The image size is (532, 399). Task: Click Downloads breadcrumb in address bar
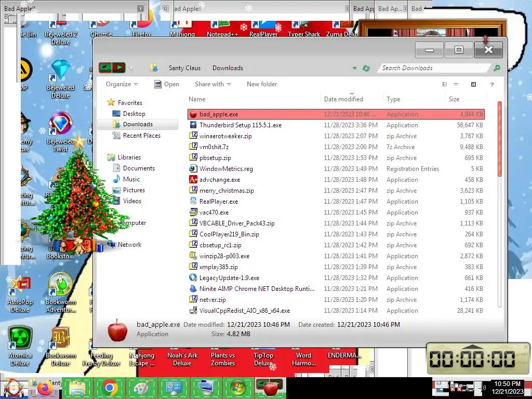pyautogui.click(x=228, y=68)
